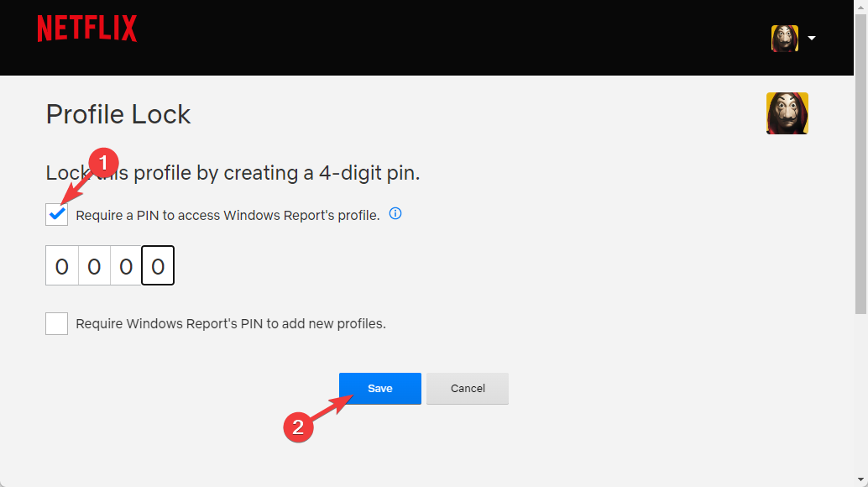Open the profile avatar in the header
Image resolution: width=868 pixels, height=487 pixels.
pos(785,38)
